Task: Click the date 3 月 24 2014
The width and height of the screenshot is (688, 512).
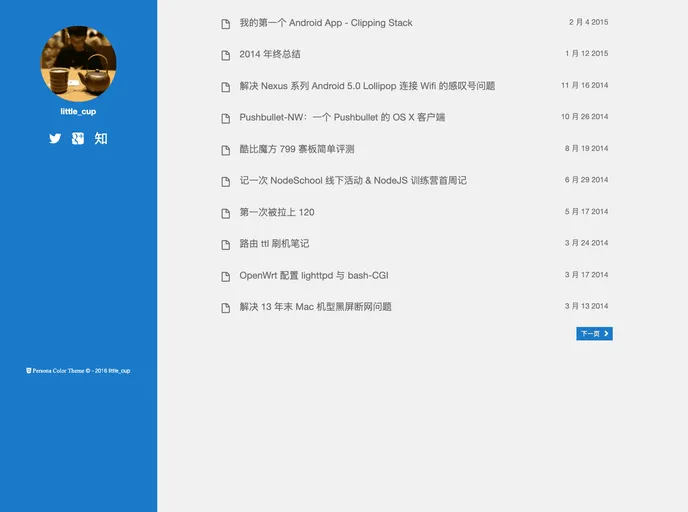Action: (x=587, y=243)
